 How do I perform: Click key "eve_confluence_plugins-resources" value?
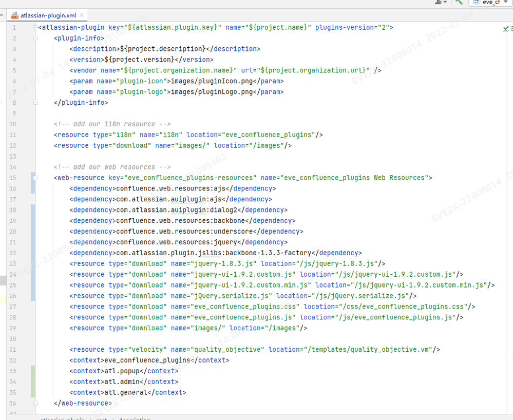pyautogui.click(x=191, y=178)
